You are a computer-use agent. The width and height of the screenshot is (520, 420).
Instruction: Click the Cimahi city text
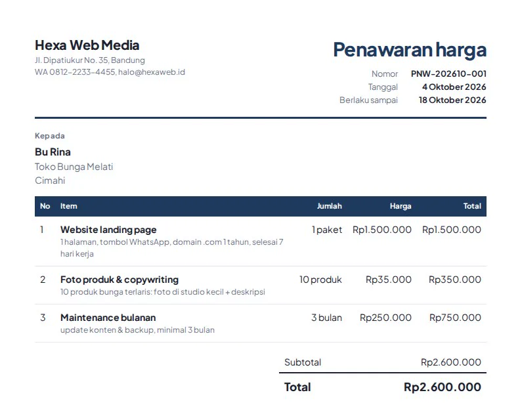coord(50,180)
